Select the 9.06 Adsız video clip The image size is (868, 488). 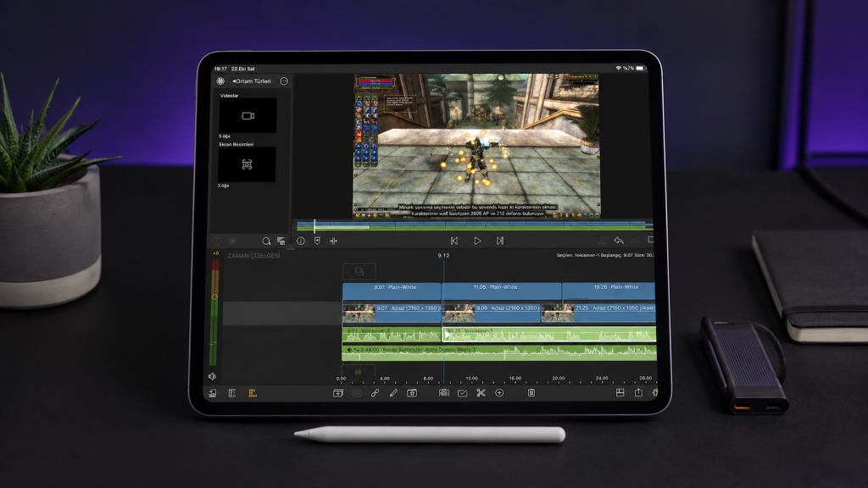[x=492, y=313]
